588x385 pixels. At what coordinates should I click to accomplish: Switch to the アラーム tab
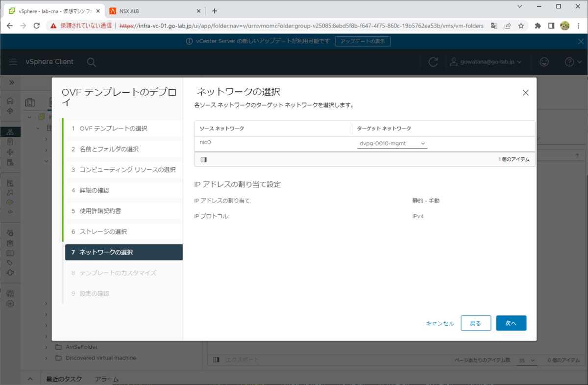[x=107, y=379]
